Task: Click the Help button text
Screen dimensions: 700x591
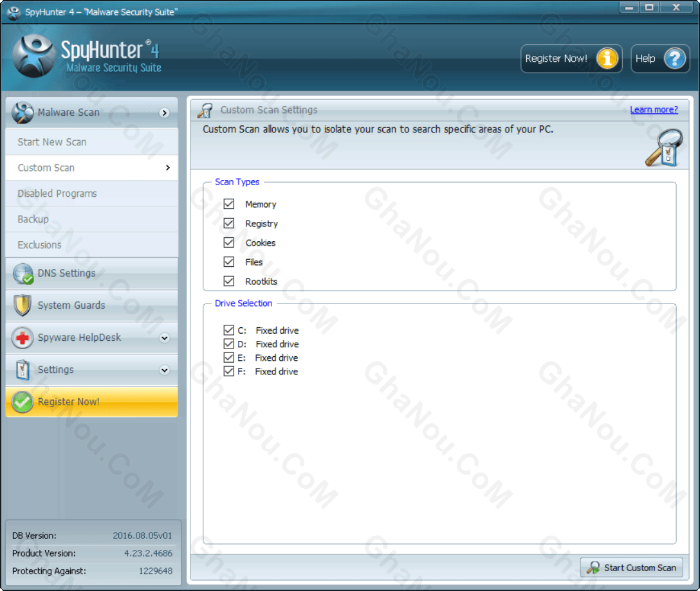Action: click(645, 59)
